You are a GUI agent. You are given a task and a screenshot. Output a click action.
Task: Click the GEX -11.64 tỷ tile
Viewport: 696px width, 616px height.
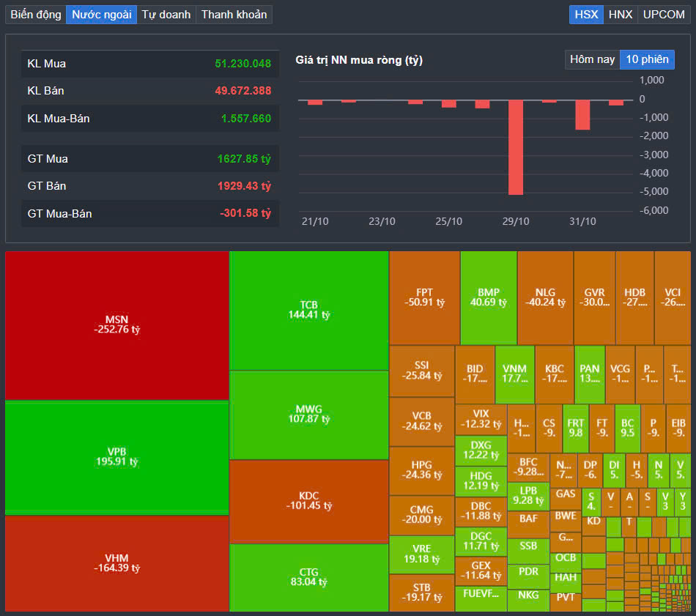[481, 571]
